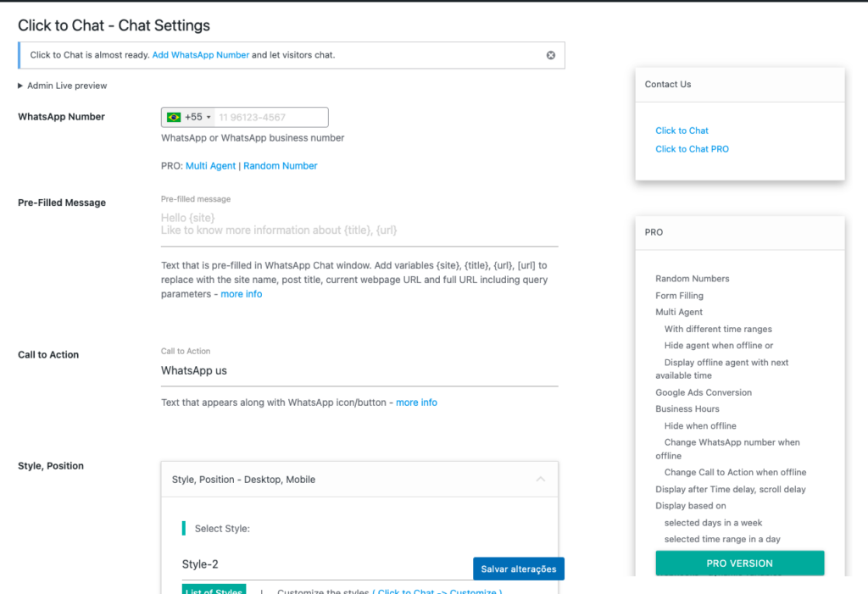Click 'Hide agent when offline or' entry
The height and width of the screenshot is (594, 868).
point(719,346)
